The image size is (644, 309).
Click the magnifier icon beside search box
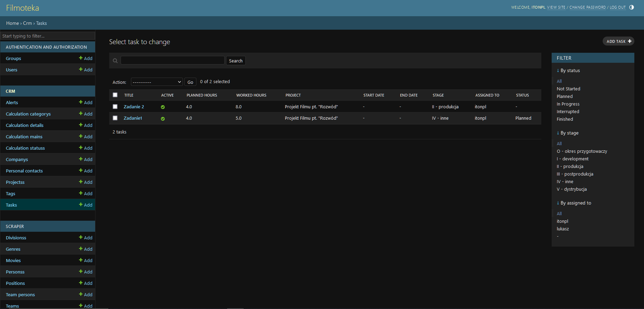pos(115,61)
